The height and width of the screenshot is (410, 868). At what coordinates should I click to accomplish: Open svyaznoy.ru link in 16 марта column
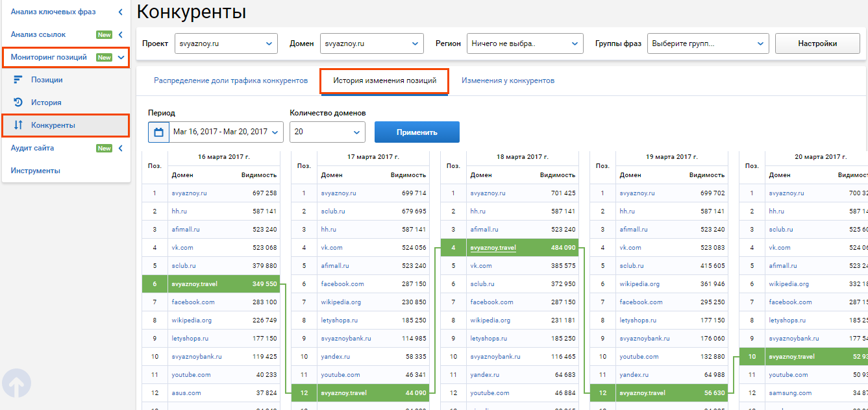[189, 193]
